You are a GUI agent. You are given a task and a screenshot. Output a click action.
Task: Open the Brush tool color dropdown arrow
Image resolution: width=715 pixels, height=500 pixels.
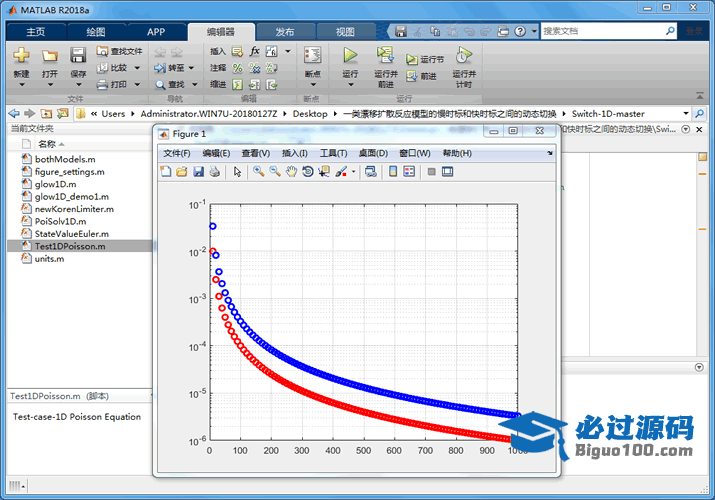[x=353, y=172]
